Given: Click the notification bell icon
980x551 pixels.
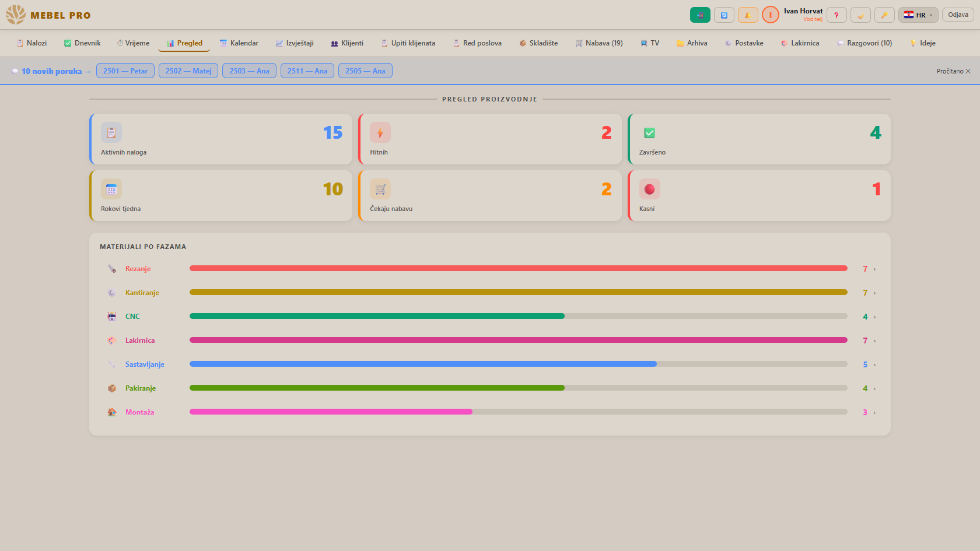Looking at the screenshot, I should tap(748, 15).
